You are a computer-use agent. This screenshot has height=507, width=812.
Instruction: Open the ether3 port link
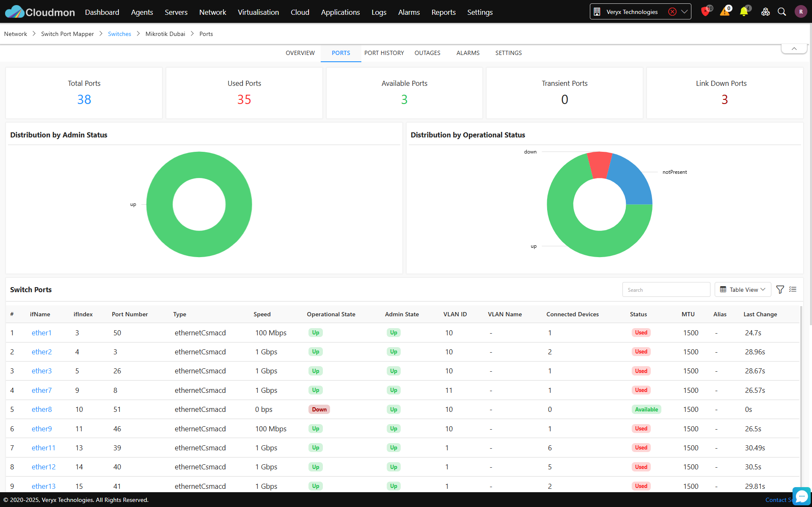pos(41,371)
